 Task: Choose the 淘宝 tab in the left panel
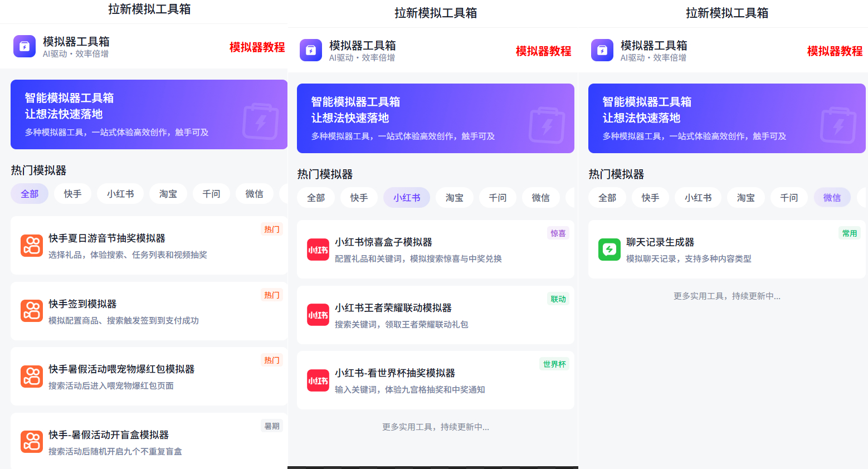(168, 194)
